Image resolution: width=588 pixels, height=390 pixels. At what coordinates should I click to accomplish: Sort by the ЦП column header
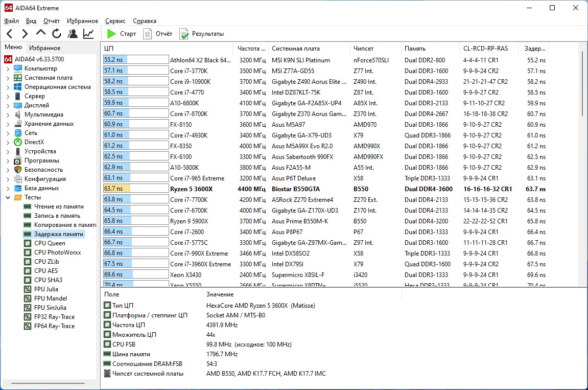tap(167, 49)
